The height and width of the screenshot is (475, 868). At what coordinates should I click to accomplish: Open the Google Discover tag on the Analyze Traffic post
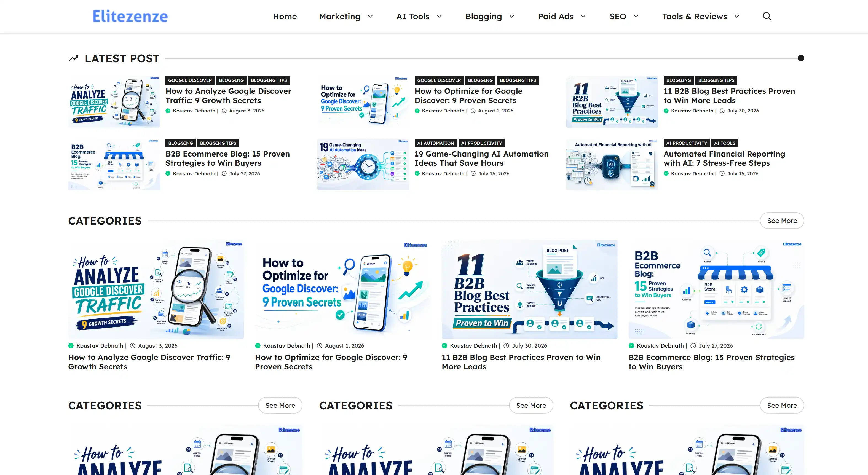click(190, 80)
